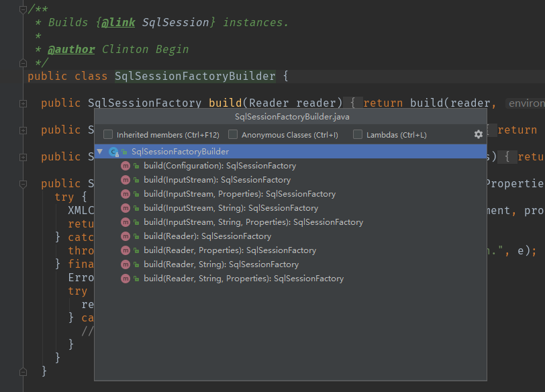Click method icon for build(Reader): SqlSessionFactory
The height and width of the screenshot is (392, 545).
click(126, 236)
